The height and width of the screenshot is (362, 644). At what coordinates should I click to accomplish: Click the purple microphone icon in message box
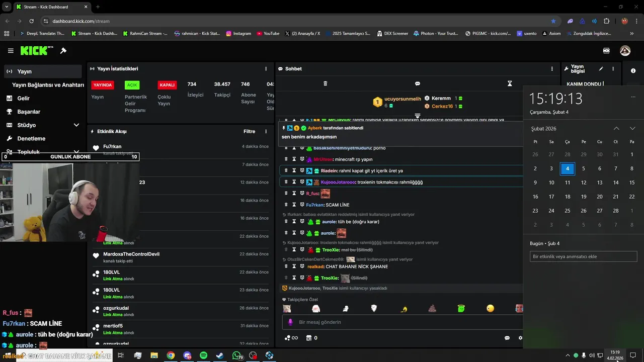(290, 322)
